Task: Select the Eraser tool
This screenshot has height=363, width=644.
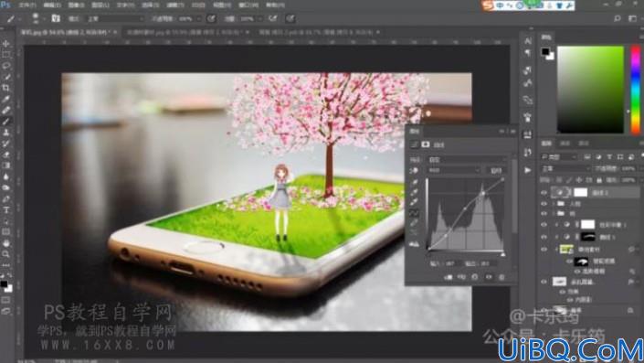Action: pyautogui.click(x=6, y=155)
